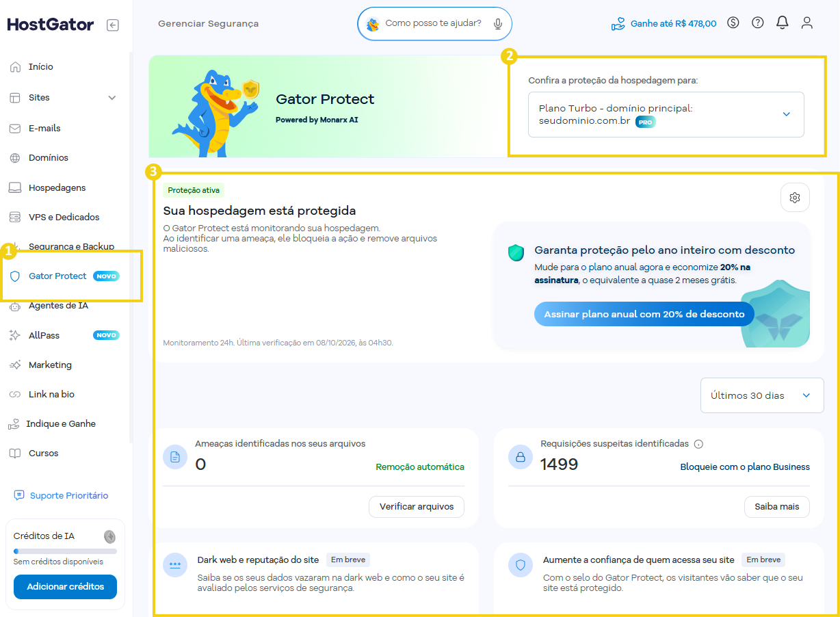The width and height of the screenshot is (840, 617).
Task: Click Ganhe até R$ 478,00 link
Action: (x=673, y=24)
